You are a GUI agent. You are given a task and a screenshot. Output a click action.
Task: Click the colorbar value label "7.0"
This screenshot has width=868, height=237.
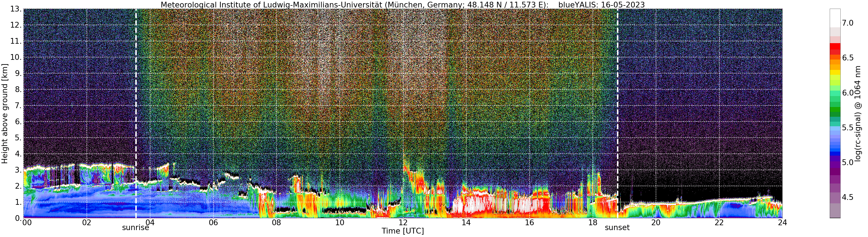[848, 23]
